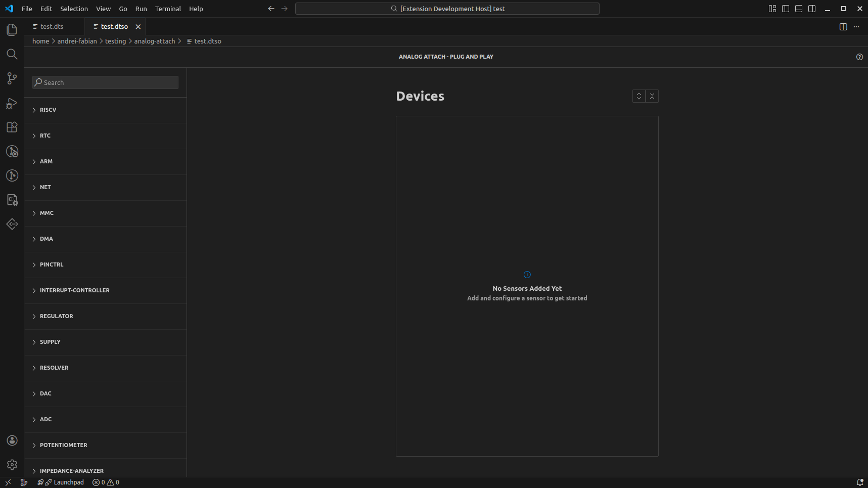
Task: Open the Extensions view
Action: point(12,127)
